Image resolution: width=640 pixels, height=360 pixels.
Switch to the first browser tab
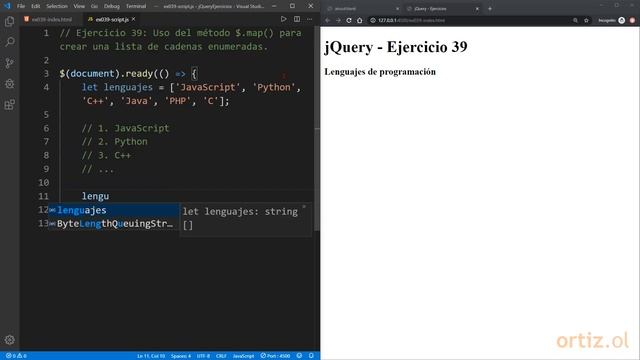(x=361, y=9)
